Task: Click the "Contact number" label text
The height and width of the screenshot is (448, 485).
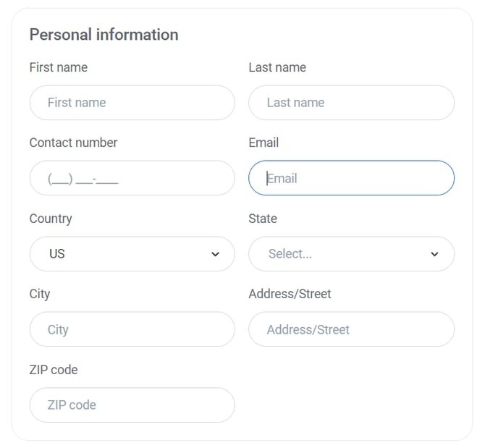Action: tap(73, 143)
